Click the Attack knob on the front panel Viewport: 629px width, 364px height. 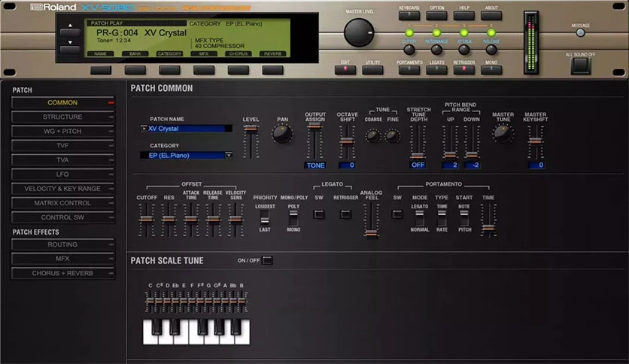(463, 50)
